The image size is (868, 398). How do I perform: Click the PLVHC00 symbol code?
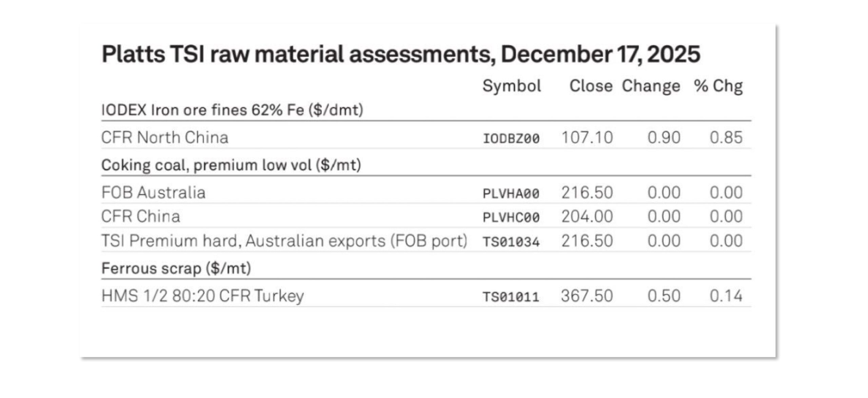coord(511,217)
